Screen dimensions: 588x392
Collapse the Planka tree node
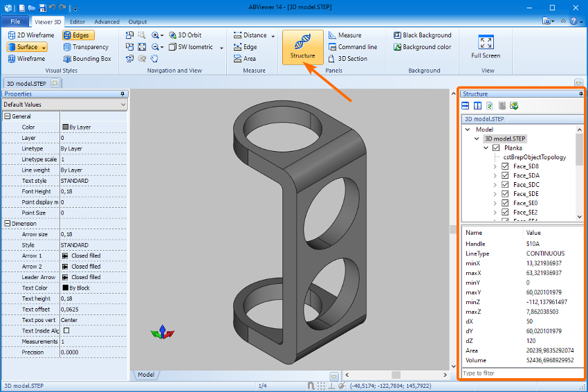click(x=486, y=148)
